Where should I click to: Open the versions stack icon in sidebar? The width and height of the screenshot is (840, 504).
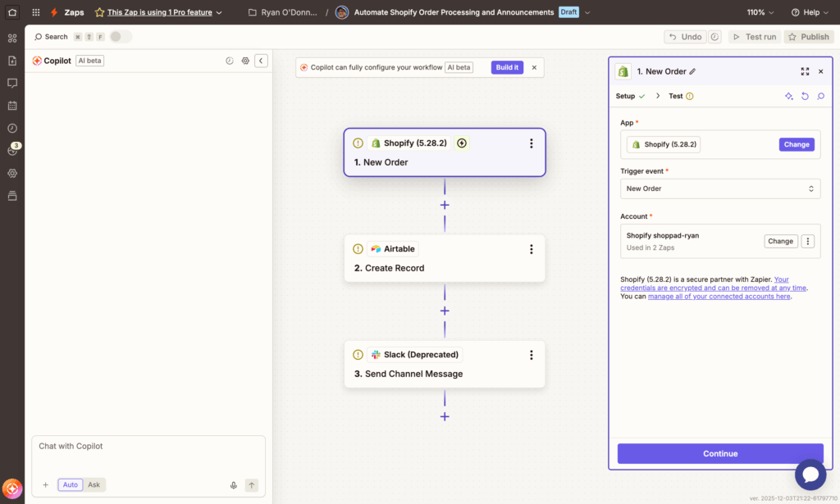(12, 195)
